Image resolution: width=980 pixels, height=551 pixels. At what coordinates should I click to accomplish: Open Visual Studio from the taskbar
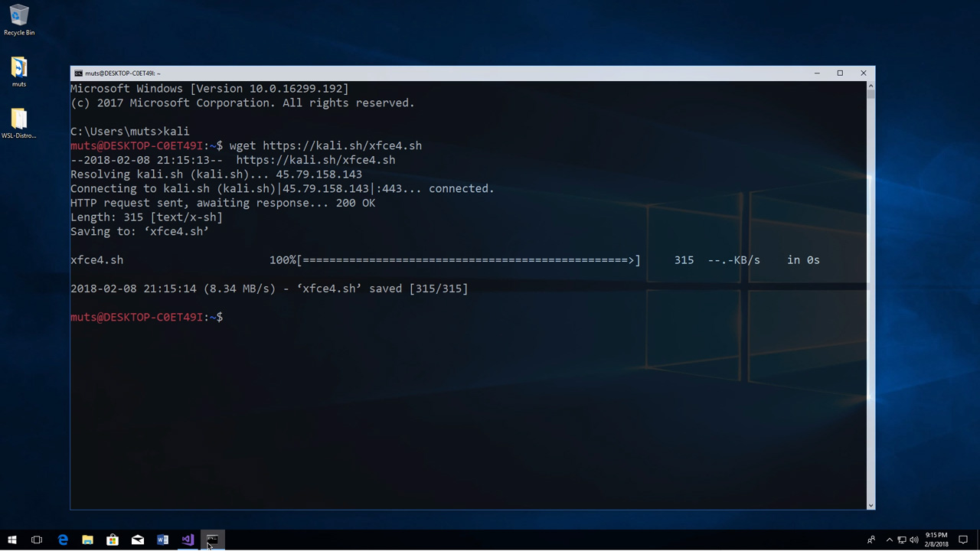(x=188, y=540)
